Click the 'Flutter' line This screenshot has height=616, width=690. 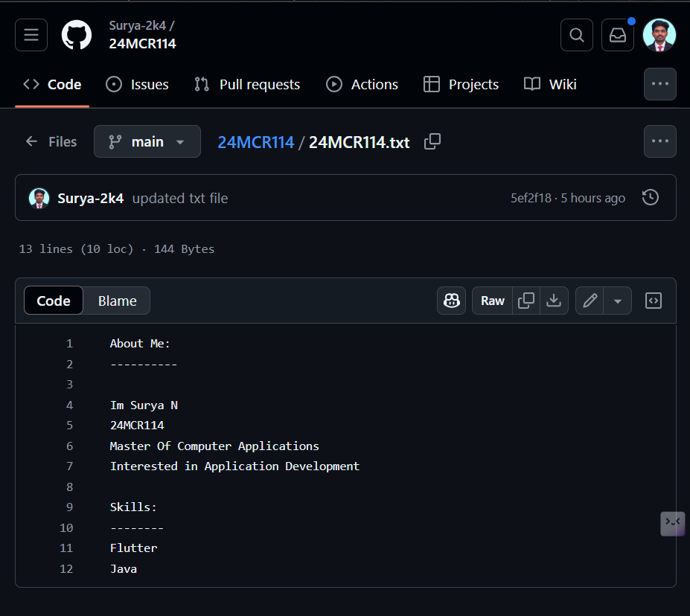tap(133, 548)
